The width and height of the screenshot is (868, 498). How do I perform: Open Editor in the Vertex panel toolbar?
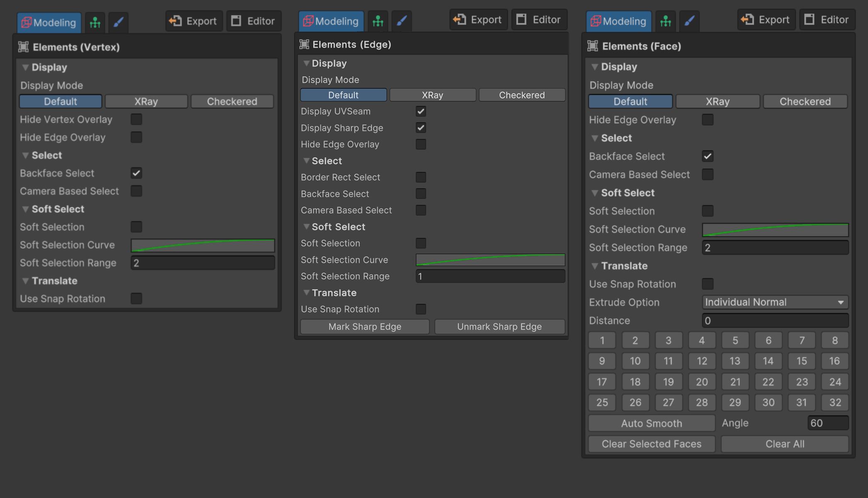click(x=253, y=21)
